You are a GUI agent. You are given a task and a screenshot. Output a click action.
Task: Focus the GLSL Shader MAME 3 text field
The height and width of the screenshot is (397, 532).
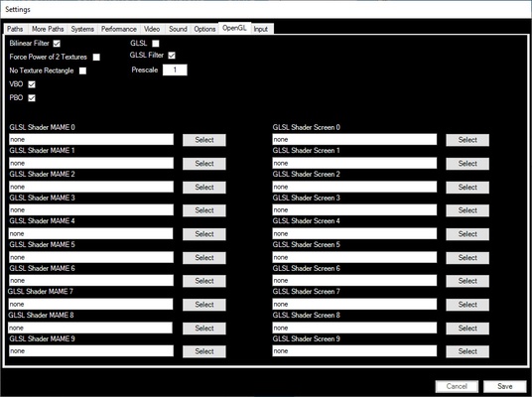point(91,210)
